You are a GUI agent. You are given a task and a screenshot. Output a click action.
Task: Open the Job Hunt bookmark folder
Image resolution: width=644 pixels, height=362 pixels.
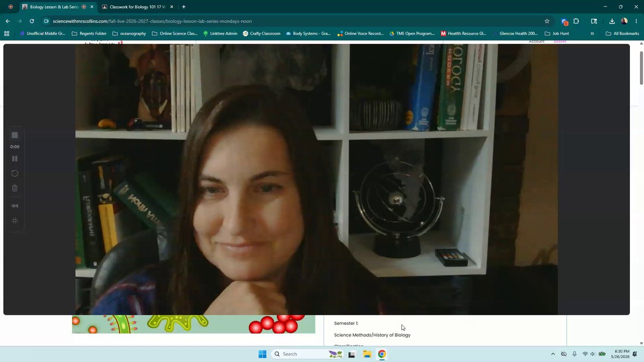[x=556, y=34]
